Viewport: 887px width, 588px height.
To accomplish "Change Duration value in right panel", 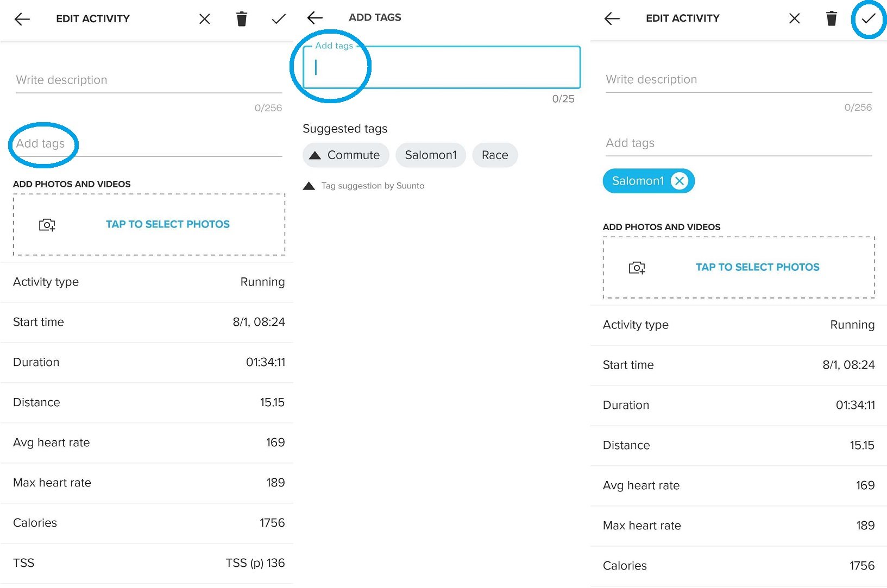I will tap(854, 406).
